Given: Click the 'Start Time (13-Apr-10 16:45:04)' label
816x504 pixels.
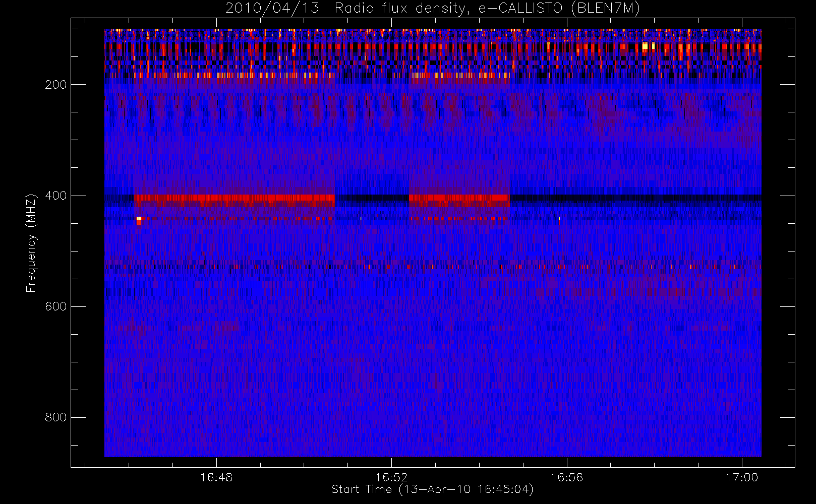Looking at the screenshot, I should click(x=432, y=489).
